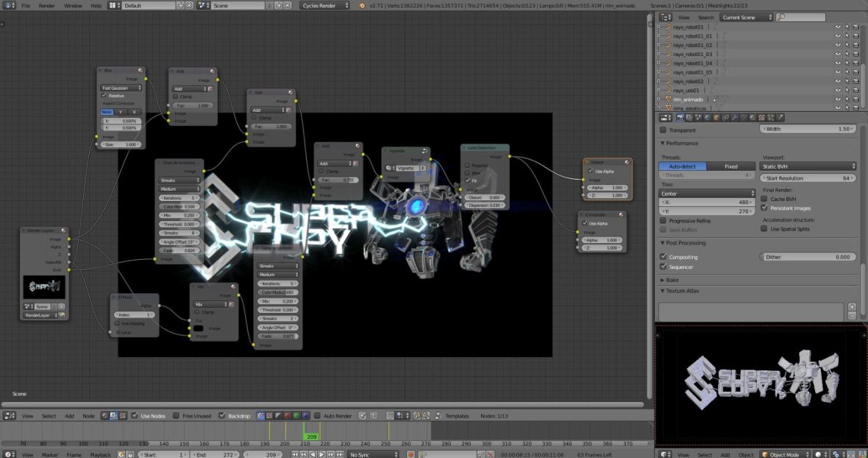Click the Render Layers properties tab icon

[689, 118]
